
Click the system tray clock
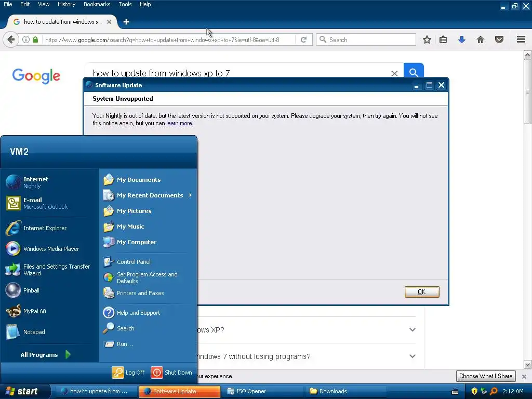pyautogui.click(x=513, y=391)
